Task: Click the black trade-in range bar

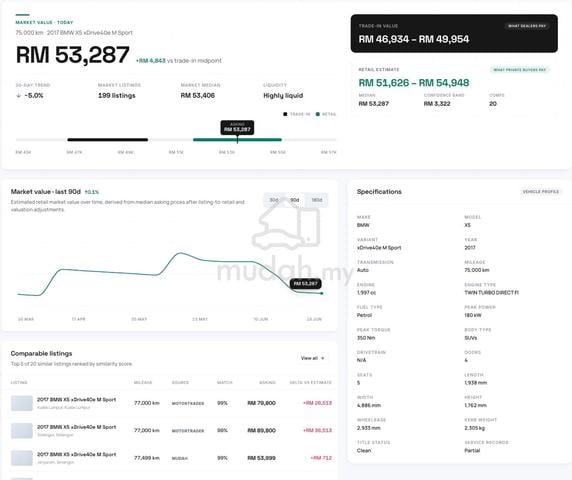Action: [108, 140]
